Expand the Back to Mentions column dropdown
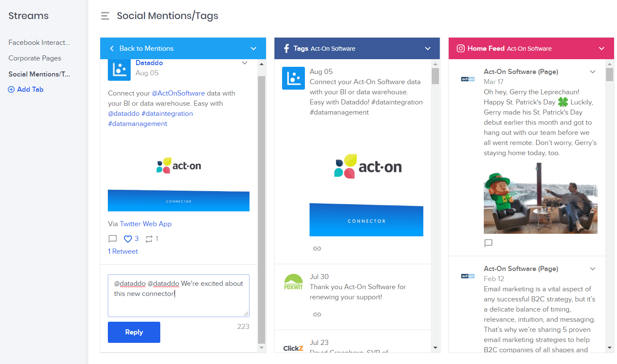The image size is (617, 364). pyautogui.click(x=253, y=49)
